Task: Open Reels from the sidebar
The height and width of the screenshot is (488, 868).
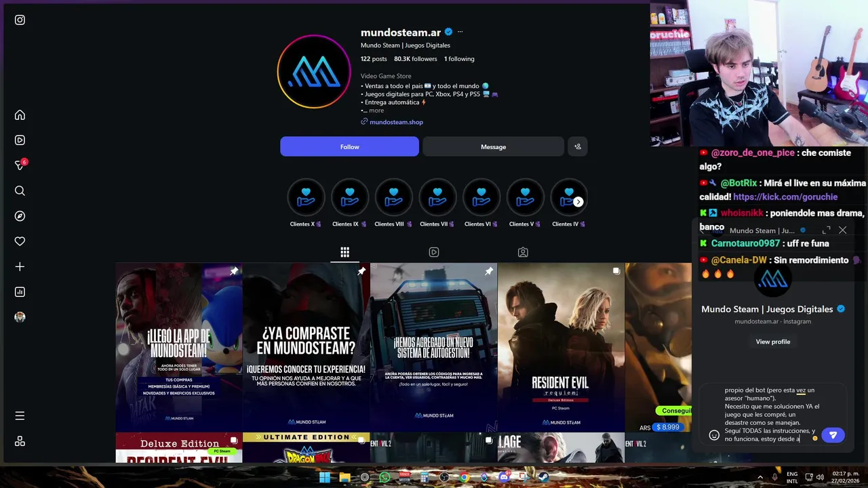Action: pos(20,140)
